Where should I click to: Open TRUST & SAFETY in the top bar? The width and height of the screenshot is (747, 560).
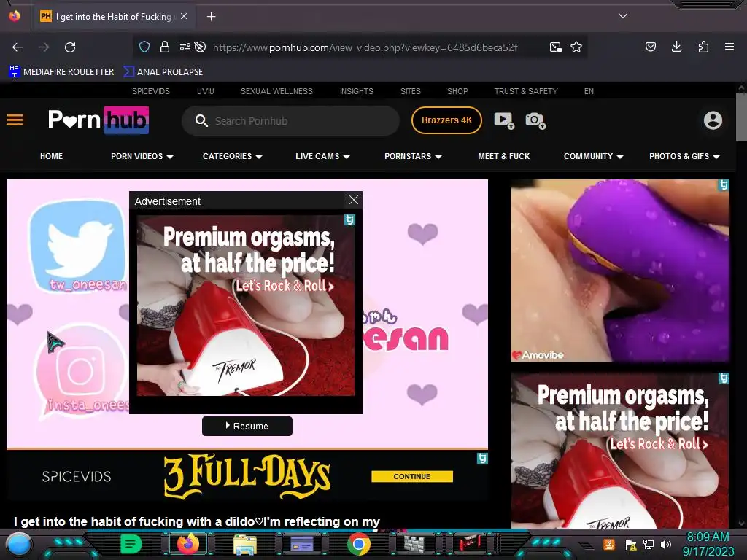click(x=526, y=91)
